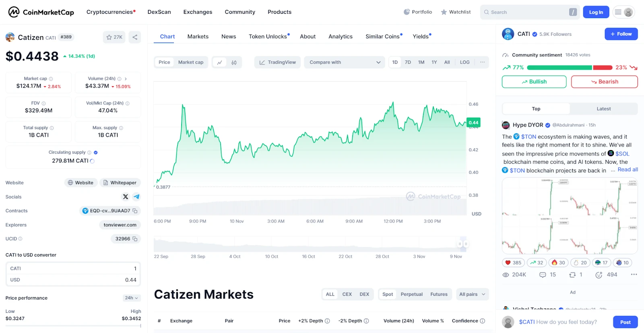Open the hamburger menu icon in header
This screenshot has height=333, width=644.
[618, 12]
